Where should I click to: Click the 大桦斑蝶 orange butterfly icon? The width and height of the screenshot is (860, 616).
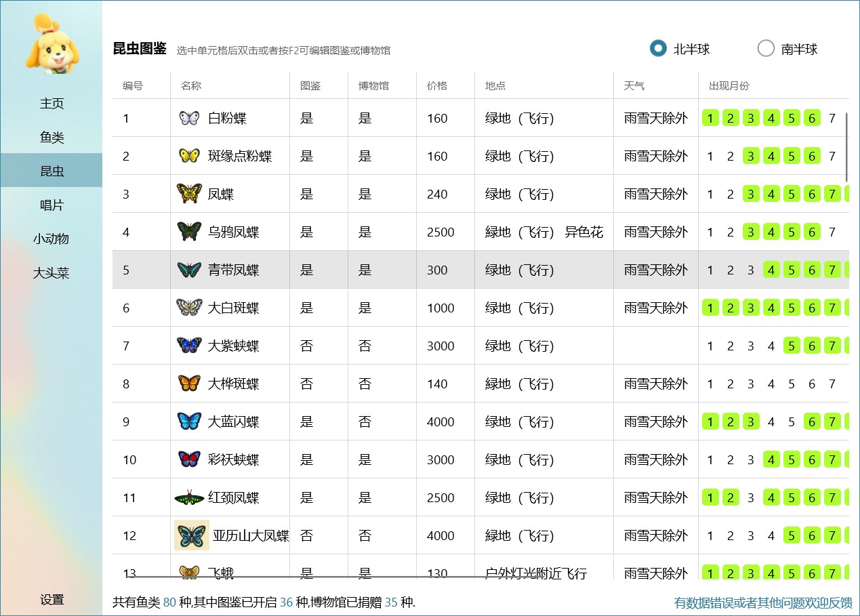click(x=189, y=384)
